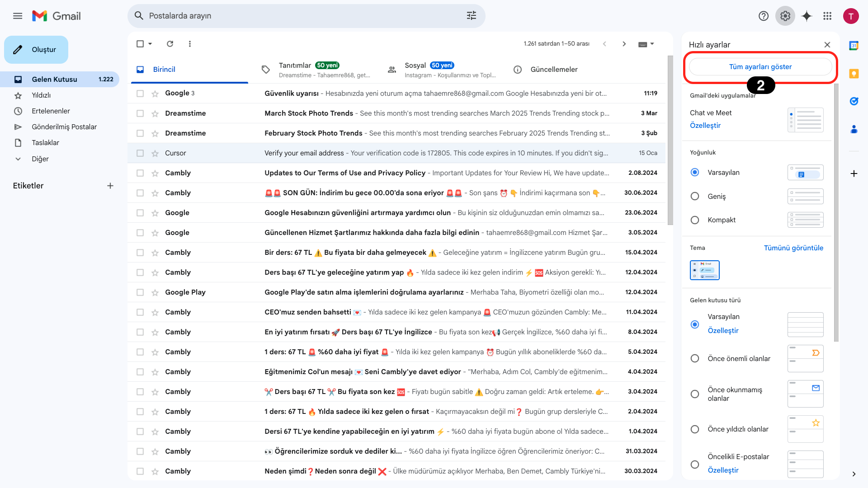Screen dimensions: 868x488
Task: Open Gelen Kutusu folder
Action: (x=60, y=80)
